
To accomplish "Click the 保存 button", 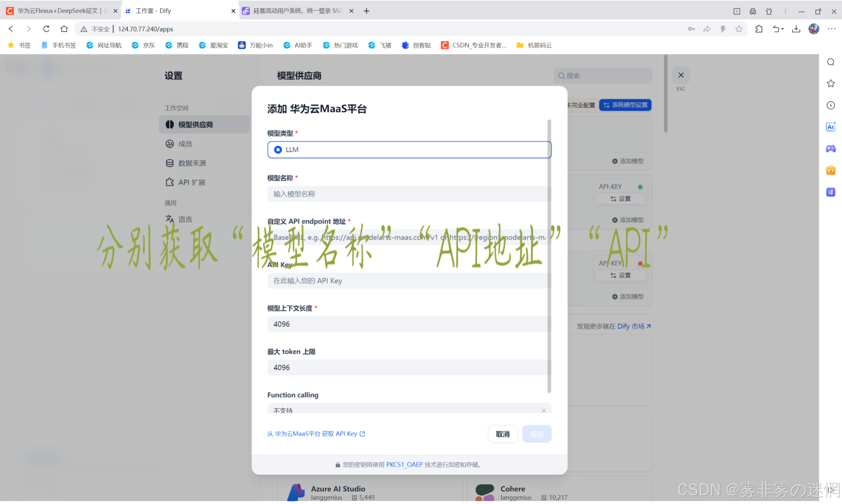I will (537, 434).
